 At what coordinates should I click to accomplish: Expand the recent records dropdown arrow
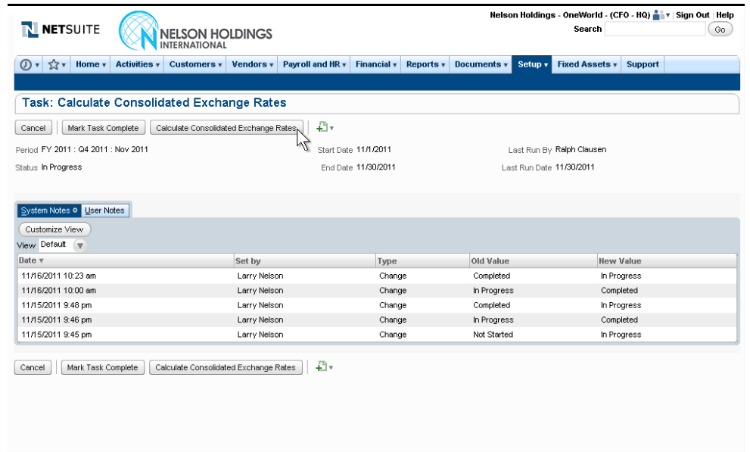(37, 65)
